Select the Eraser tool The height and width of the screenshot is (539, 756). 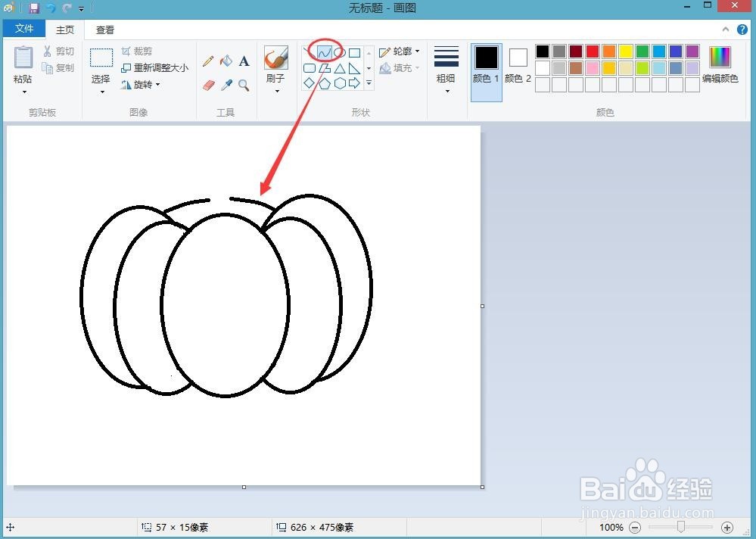tap(210, 85)
